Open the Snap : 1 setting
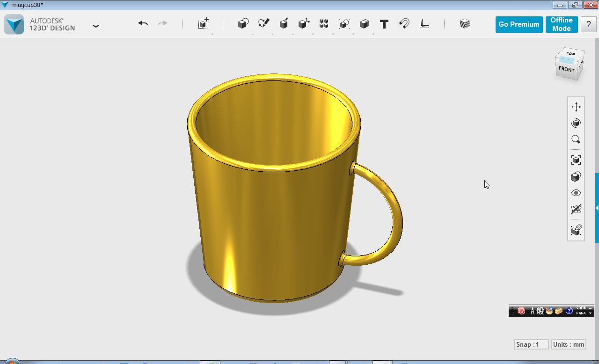 point(531,344)
